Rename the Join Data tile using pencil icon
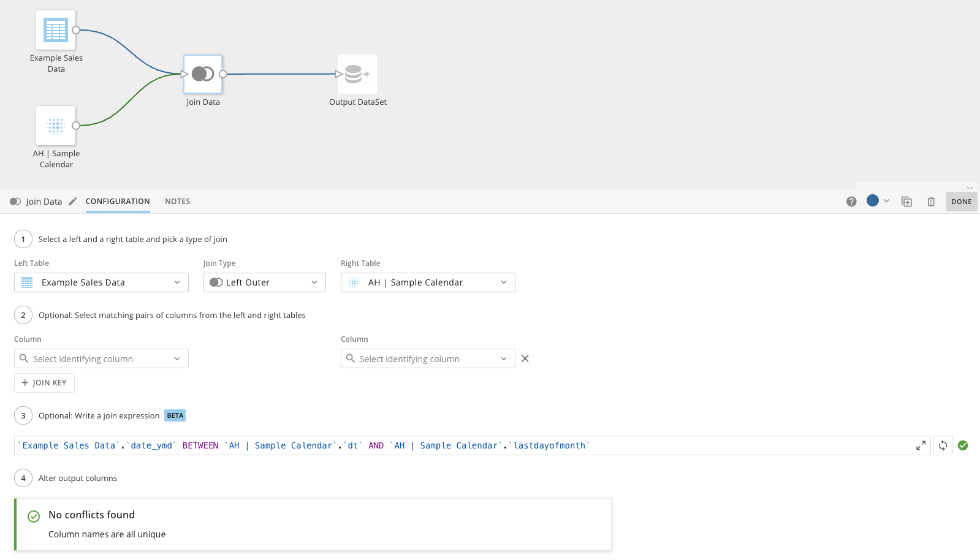This screenshot has height=560, width=980. [x=73, y=202]
